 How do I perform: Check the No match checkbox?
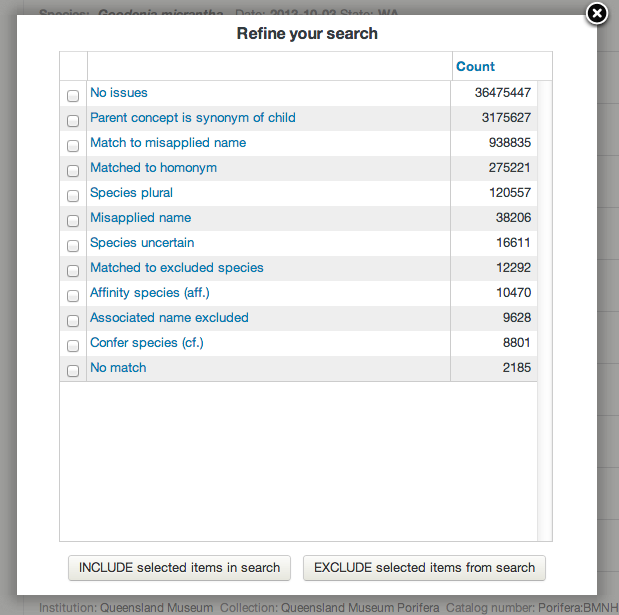(73, 371)
